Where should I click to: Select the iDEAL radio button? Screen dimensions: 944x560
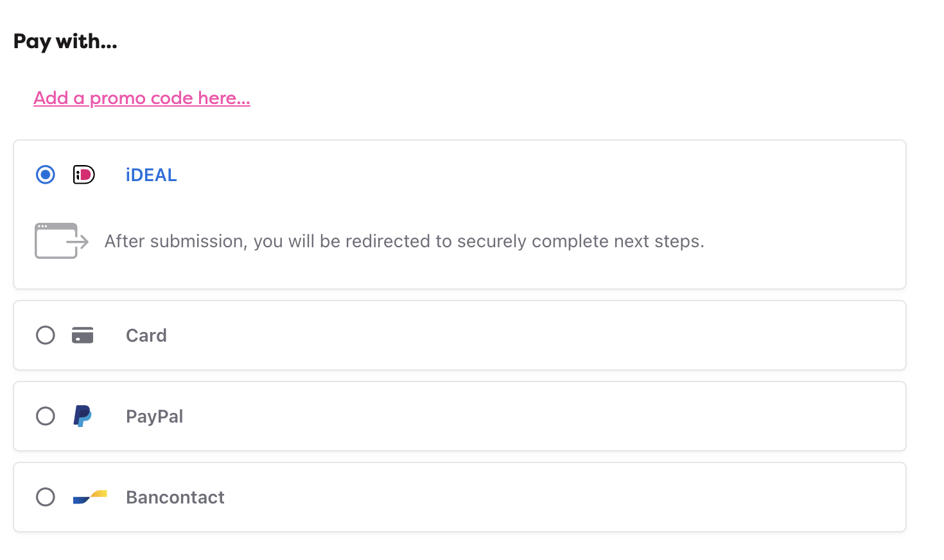[x=46, y=175]
